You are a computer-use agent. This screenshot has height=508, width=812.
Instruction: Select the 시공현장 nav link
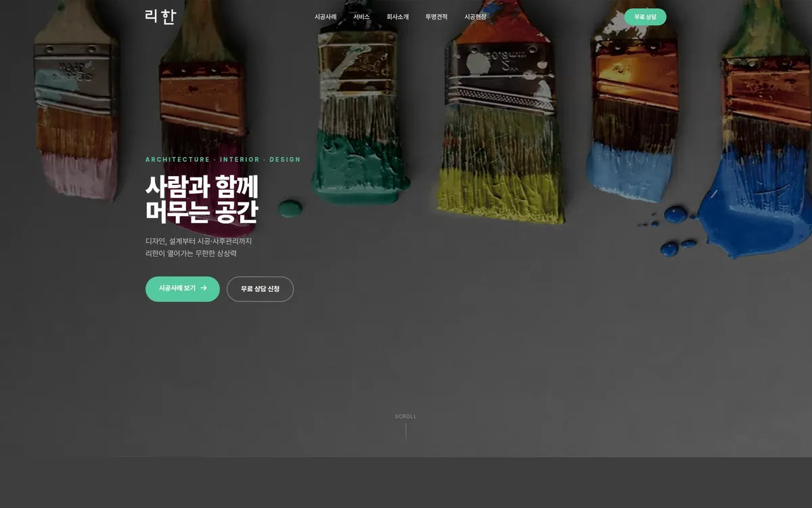click(x=475, y=17)
